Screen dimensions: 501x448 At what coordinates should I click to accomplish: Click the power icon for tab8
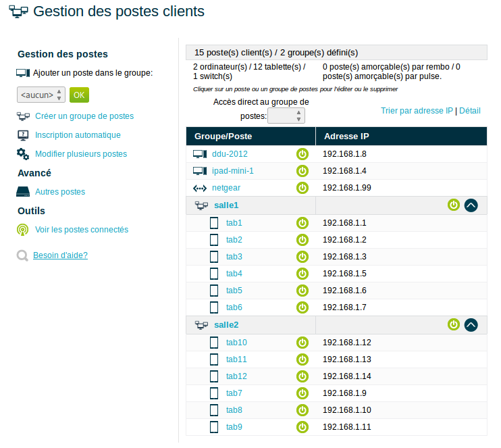tap(302, 410)
